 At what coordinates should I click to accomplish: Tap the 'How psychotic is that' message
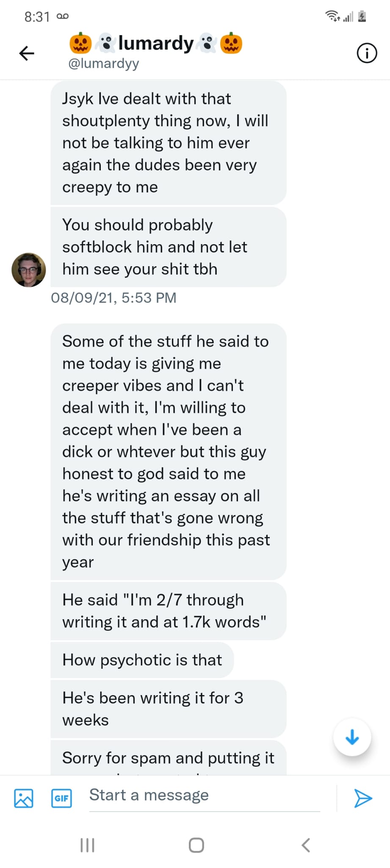[x=142, y=660]
